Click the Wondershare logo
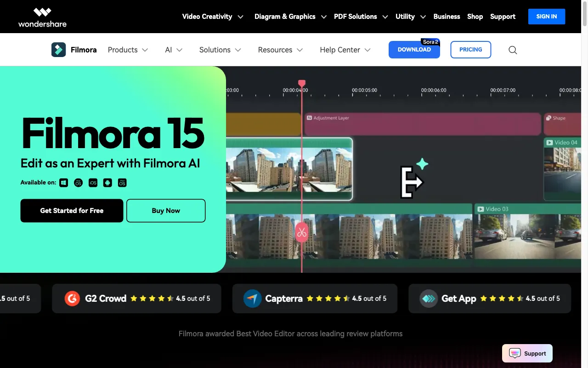 coord(42,17)
